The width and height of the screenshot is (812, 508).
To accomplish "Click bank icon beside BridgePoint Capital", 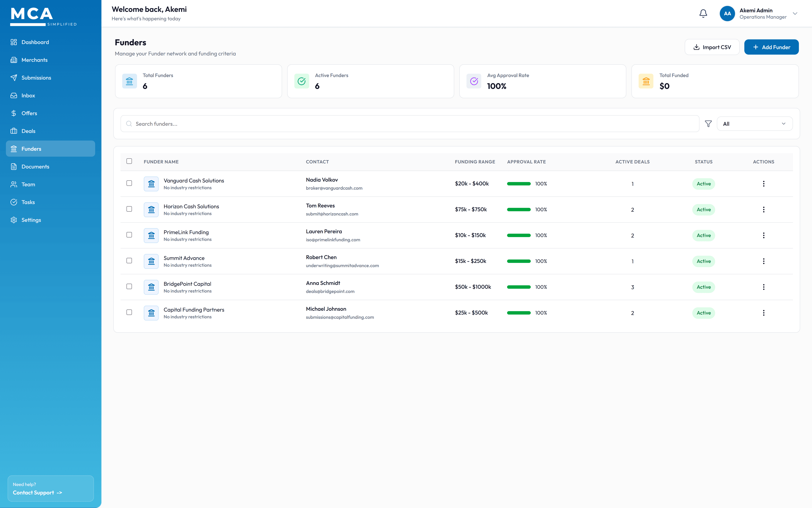I will [x=151, y=287].
